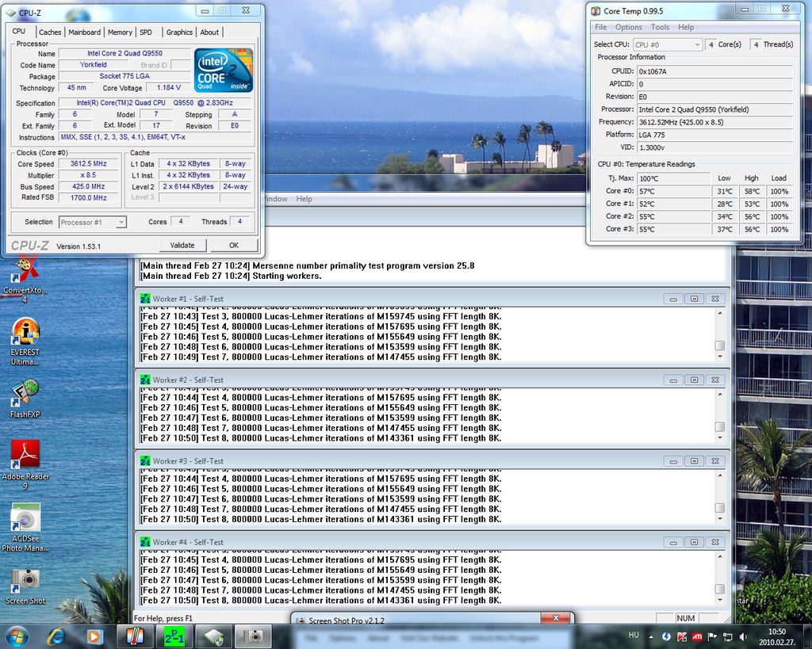Click the Rated FSB 1700.0 MHz value

click(89, 197)
